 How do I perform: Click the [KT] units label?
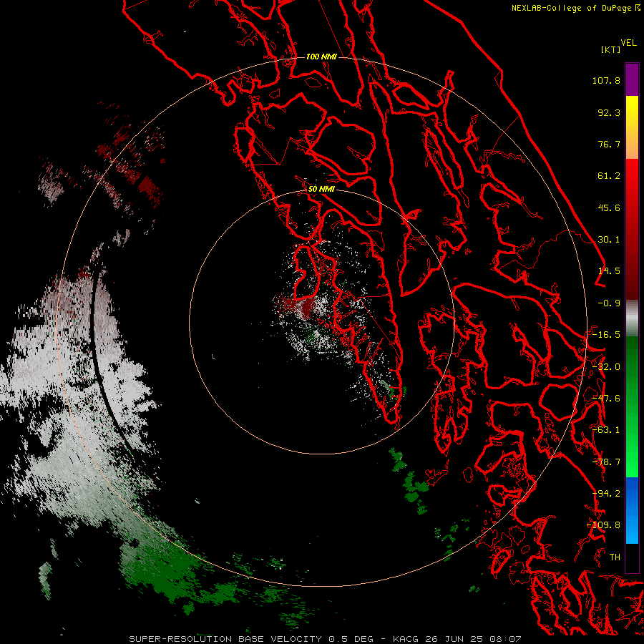[x=611, y=49]
